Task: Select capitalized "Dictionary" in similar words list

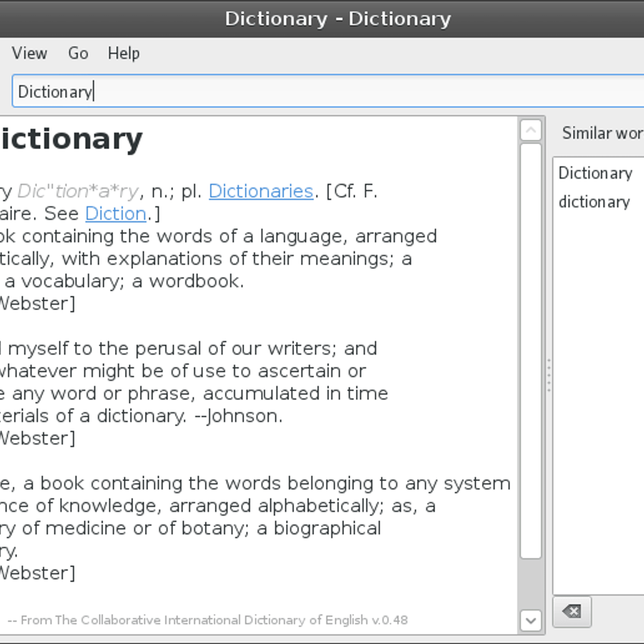Action: pyautogui.click(x=595, y=173)
